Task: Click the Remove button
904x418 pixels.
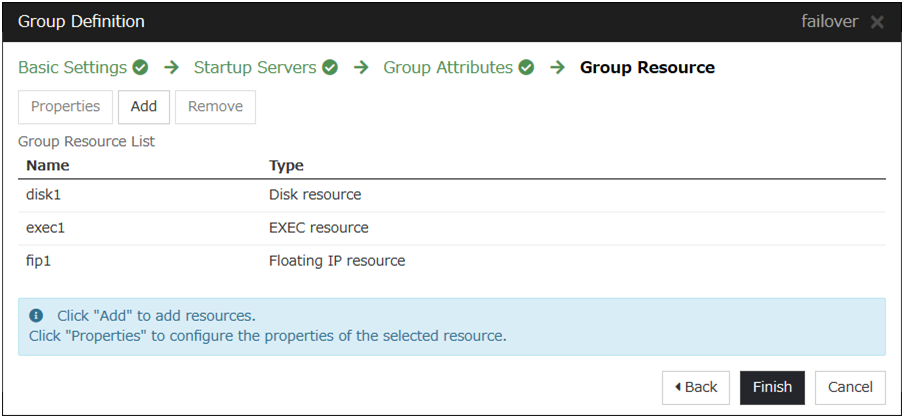Action: [215, 107]
